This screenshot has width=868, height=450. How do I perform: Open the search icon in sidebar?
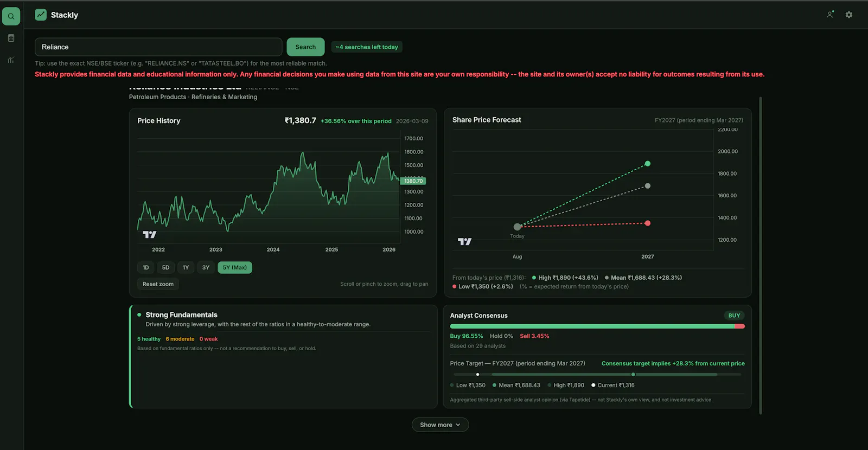pos(11,16)
